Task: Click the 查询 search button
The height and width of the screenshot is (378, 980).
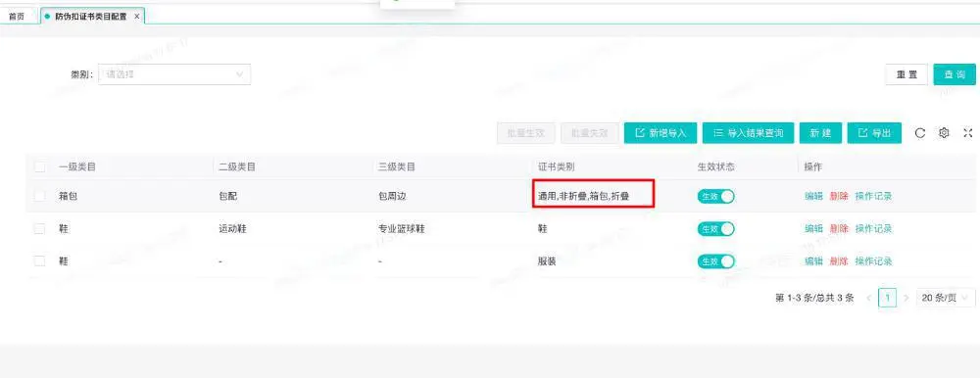Action: click(955, 74)
